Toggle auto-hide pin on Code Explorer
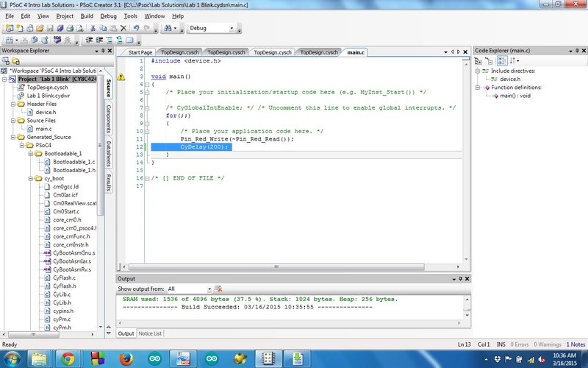588x368 pixels. (x=577, y=51)
